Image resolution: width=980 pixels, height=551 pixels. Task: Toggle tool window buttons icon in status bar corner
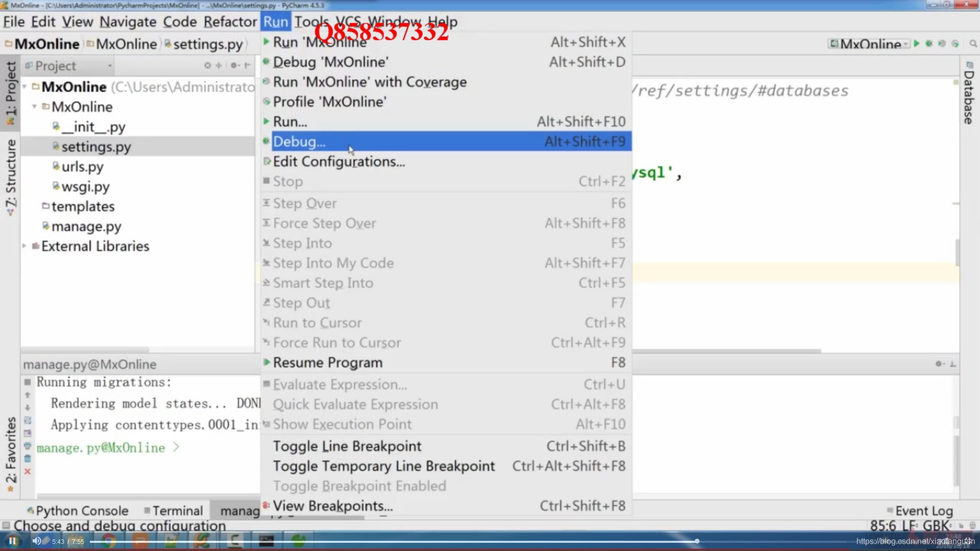pyautogui.click(x=6, y=525)
